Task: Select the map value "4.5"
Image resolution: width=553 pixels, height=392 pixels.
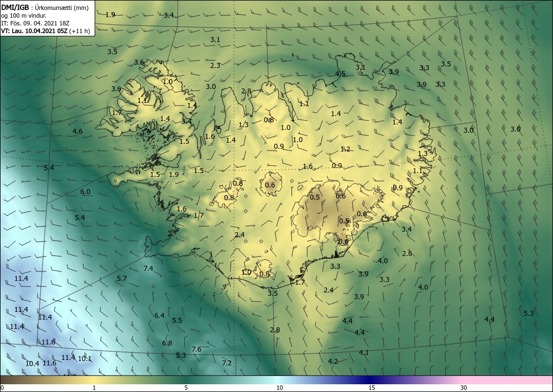Action: [x=340, y=74]
